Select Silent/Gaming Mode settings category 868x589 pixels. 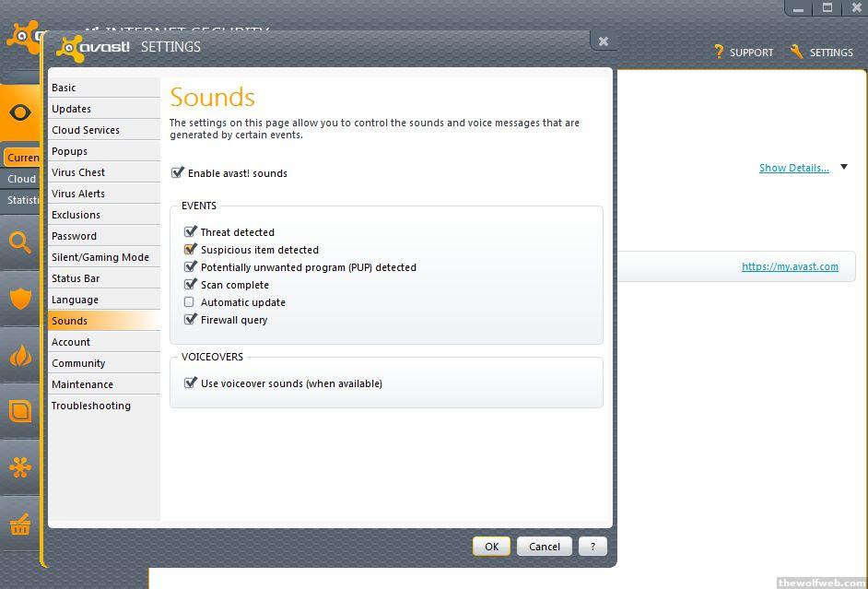(x=100, y=257)
